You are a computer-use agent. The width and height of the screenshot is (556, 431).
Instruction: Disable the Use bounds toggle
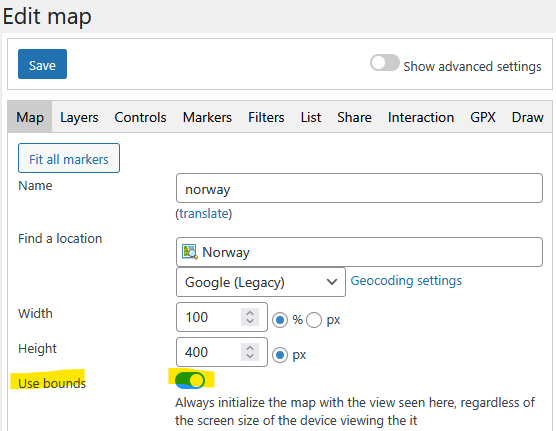(x=190, y=380)
